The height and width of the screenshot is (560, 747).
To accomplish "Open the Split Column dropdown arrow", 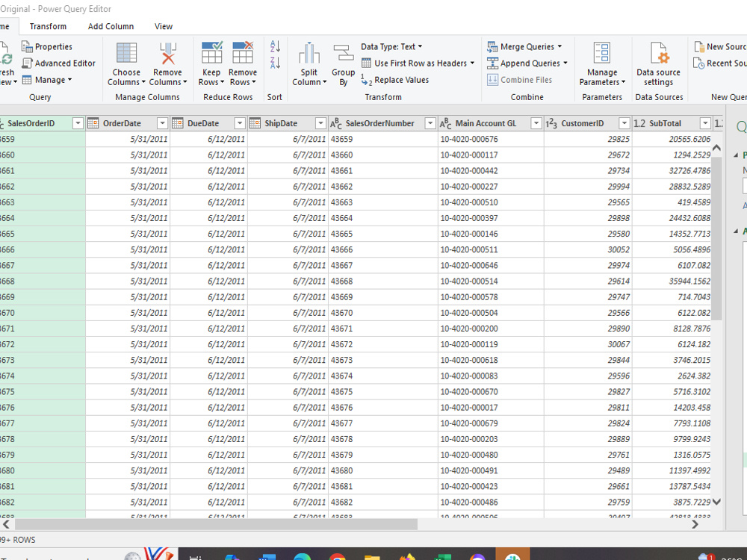I will (x=324, y=82).
